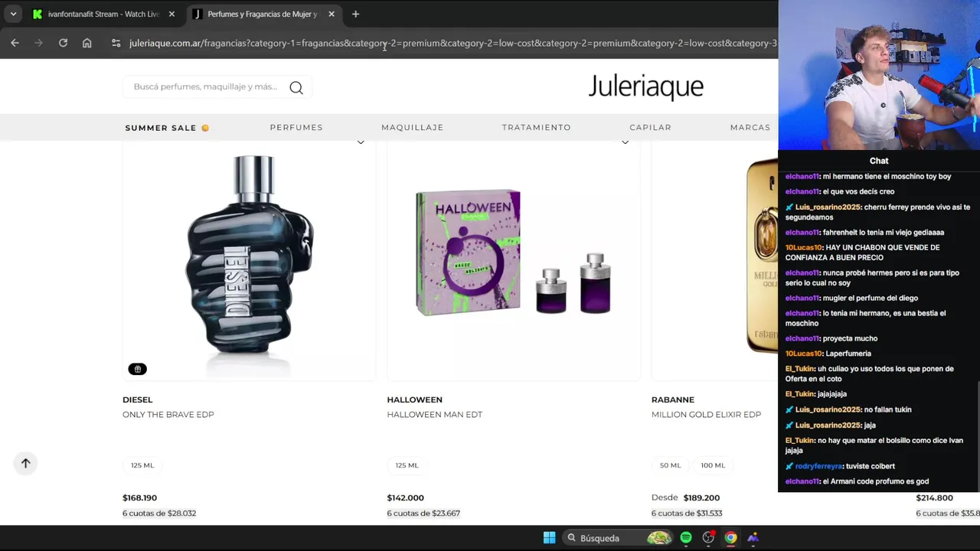Select 100 ML size for Million Gold
The image size is (980, 551).
coord(713,465)
